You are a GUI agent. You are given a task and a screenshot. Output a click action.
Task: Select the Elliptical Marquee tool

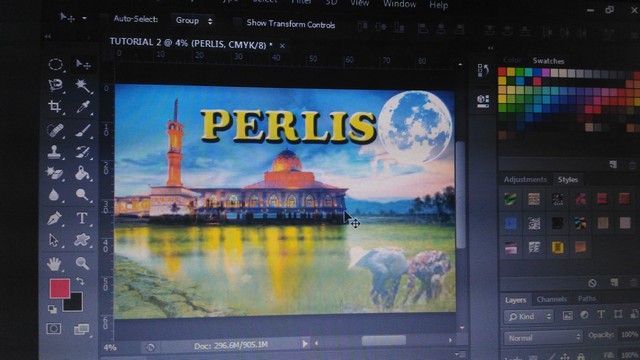click(56, 64)
